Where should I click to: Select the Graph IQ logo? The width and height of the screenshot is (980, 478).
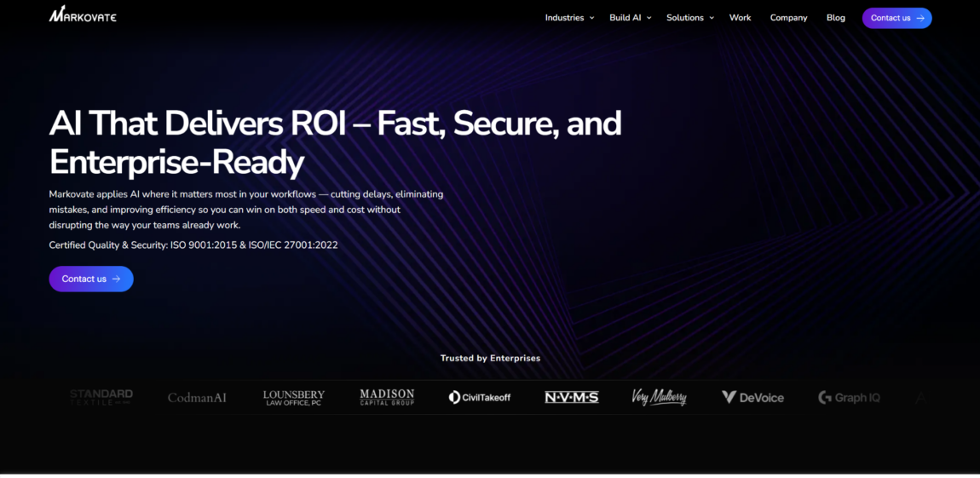pos(849,397)
